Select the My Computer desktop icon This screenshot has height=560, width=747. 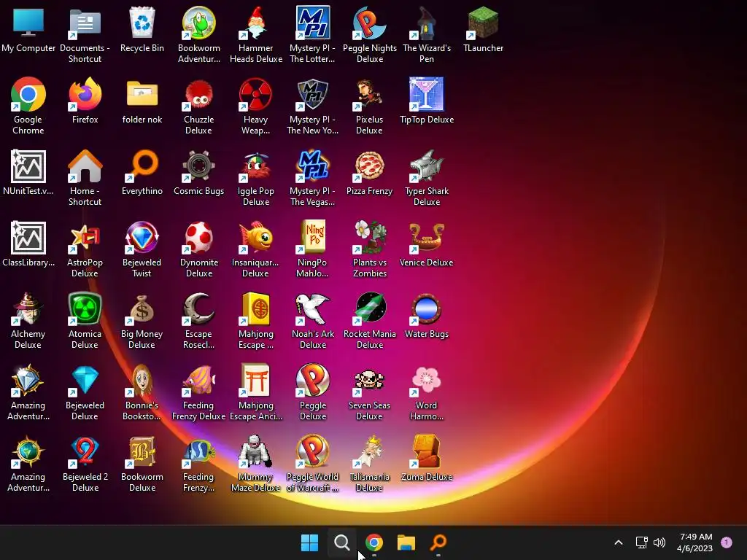pyautogui.click(x=28, y=23)
